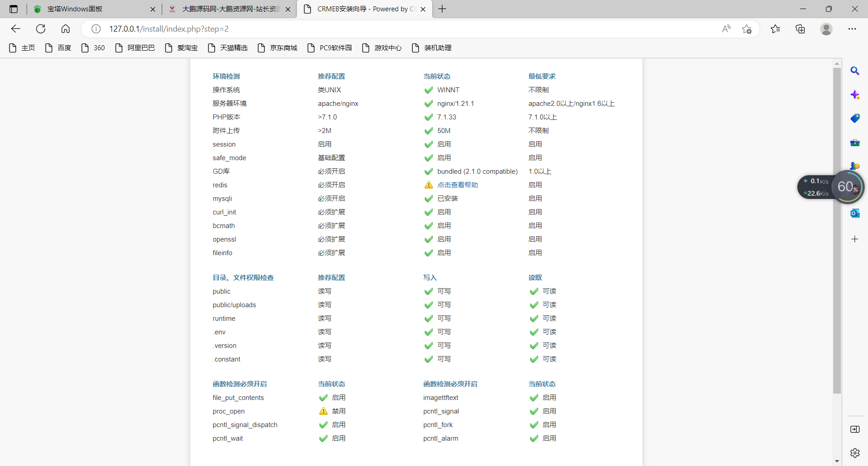
Task: Switch to the CRMEB安装向导 tab
Action: tap(362, 9)
